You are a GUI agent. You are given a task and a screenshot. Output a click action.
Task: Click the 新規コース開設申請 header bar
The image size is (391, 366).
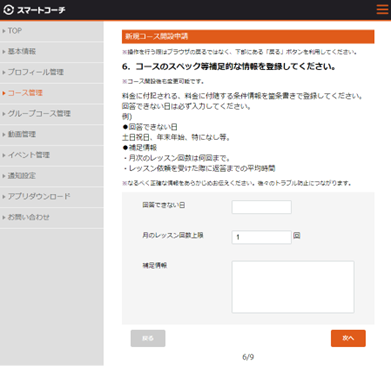click(248, 37)
